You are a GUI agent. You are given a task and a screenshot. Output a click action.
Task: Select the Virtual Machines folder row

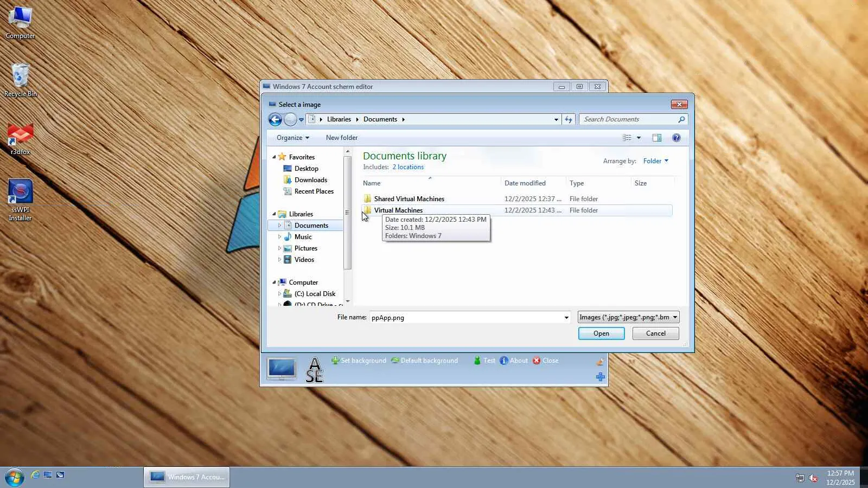click(517, 210)
